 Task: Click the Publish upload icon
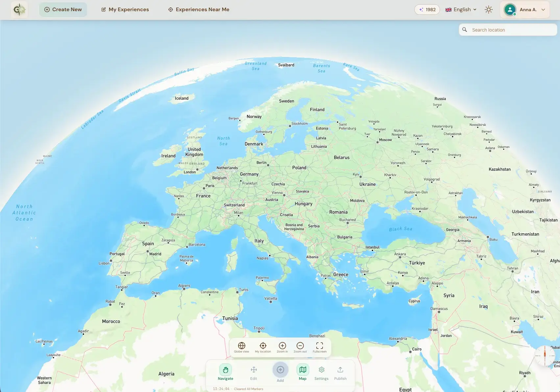point(340,370)
